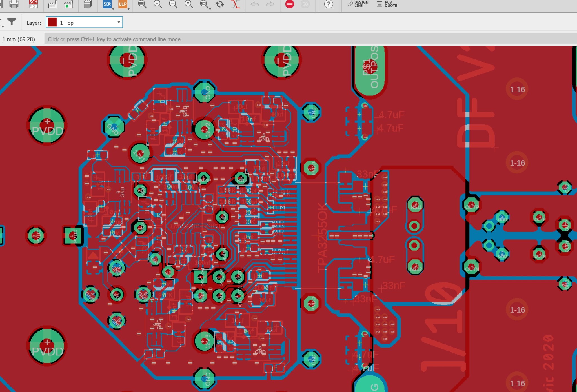
Task: Open the SCR script dropdown arrow
Action: [113, 9]
